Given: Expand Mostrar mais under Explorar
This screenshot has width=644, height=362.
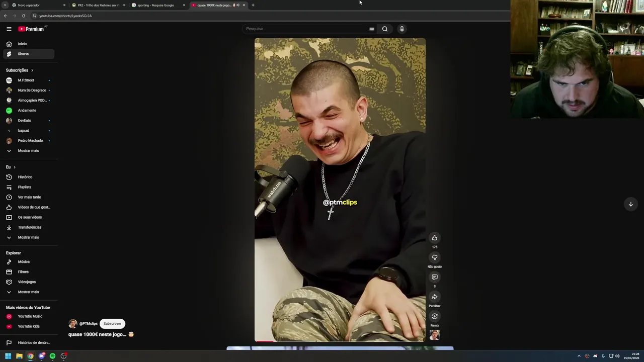Looking at the screenshot, I should pos(28,292).
